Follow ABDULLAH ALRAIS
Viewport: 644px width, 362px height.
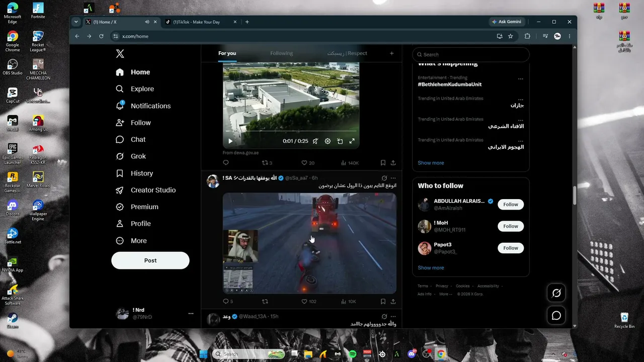[511, 205]
